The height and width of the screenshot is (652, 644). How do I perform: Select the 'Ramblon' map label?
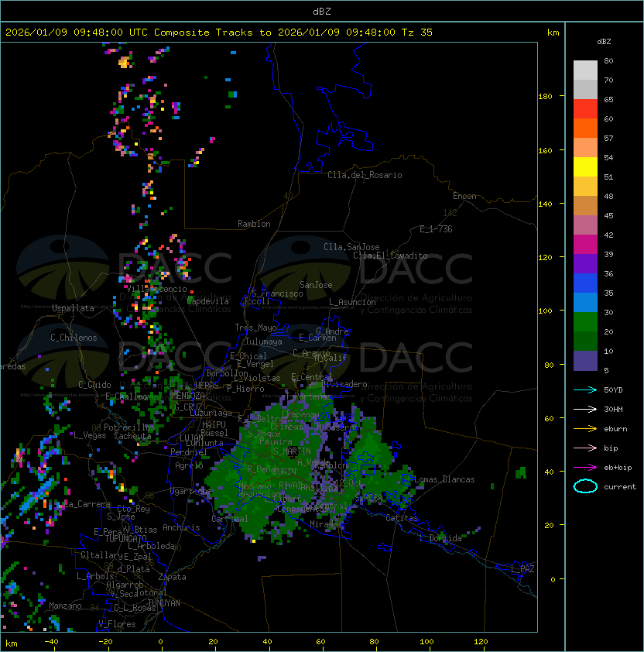coord(254,224)
